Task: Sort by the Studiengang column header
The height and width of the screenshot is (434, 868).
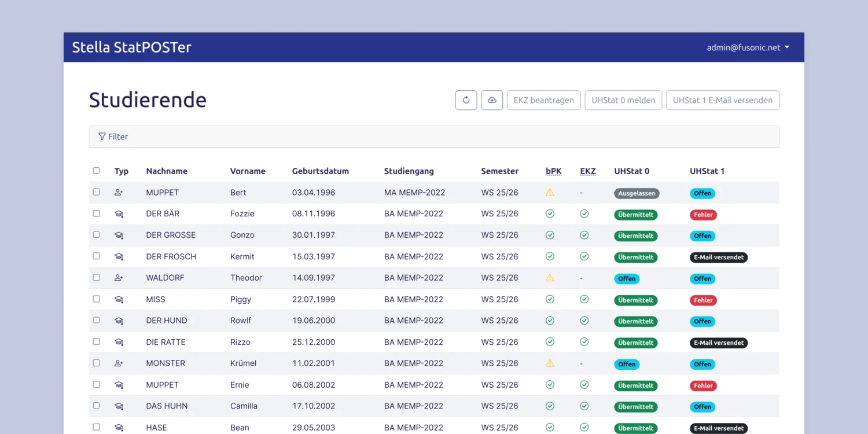Action: 409,171
